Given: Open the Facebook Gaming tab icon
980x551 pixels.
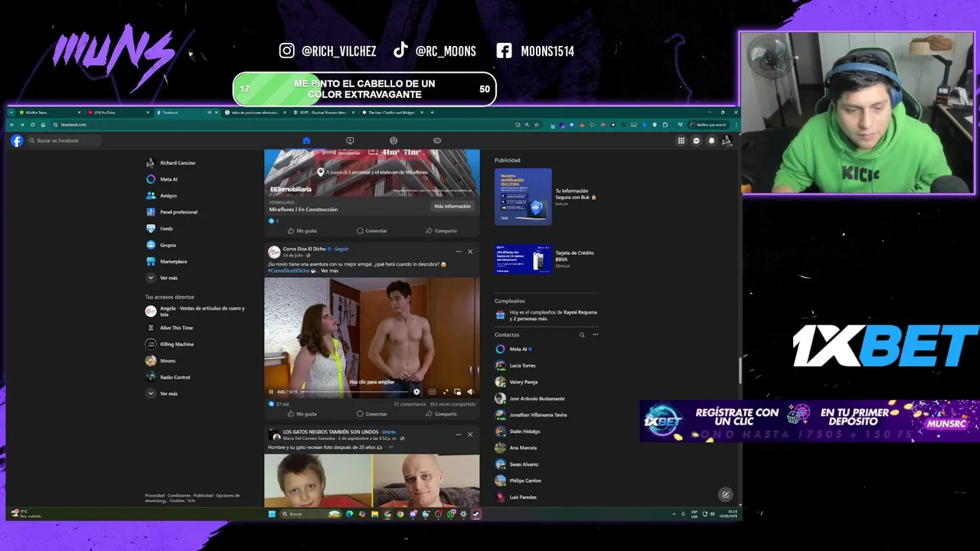Looking at the screenshot, I should point(437,141).
